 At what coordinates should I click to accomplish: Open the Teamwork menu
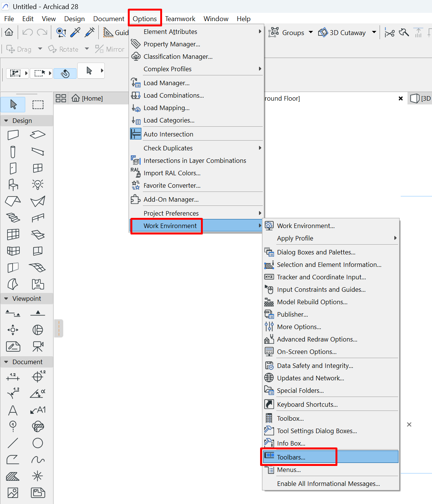[180, 19]
